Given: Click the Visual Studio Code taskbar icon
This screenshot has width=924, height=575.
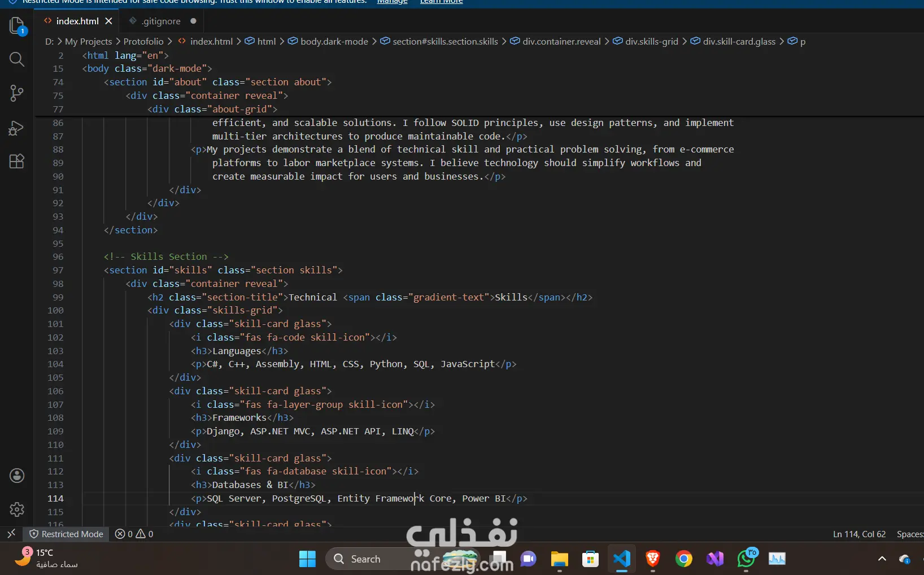Looking at the screenshot, I should (621, 559).
